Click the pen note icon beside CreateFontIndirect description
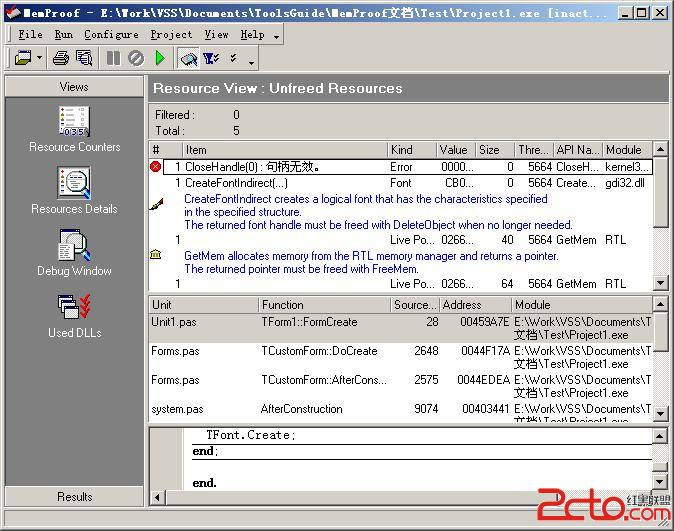The image size is (674, 531). pos(156,204)
